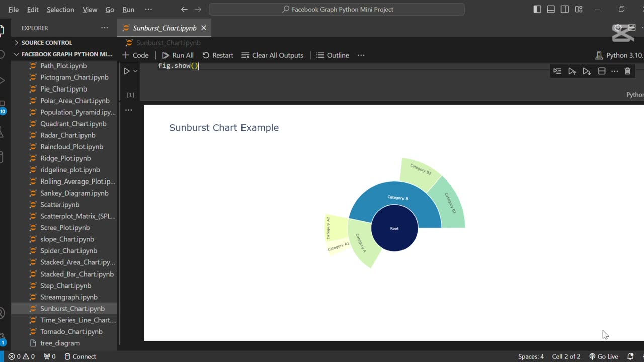Split cell icon in cell toolbar
Image resolution: width=644 pixels, height=362 pixels.
tap(601, 71)
